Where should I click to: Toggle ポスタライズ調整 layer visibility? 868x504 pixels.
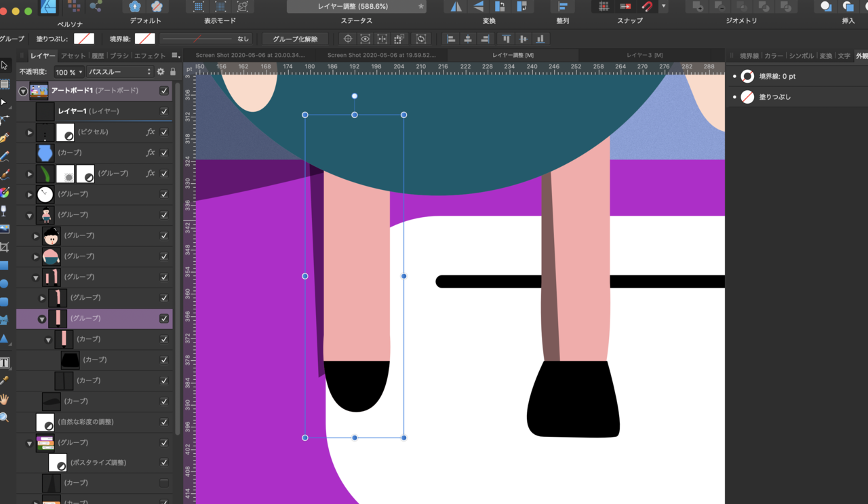coord(164,463)
